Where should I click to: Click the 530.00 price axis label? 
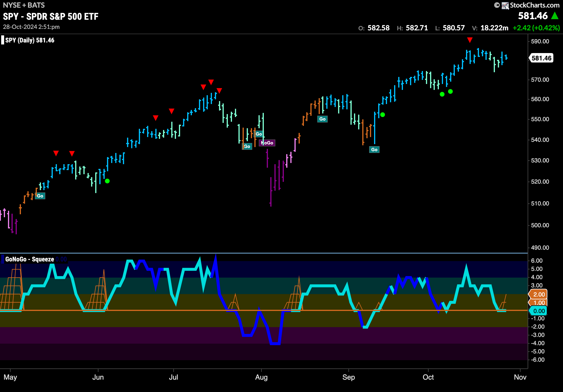point(540,160)
